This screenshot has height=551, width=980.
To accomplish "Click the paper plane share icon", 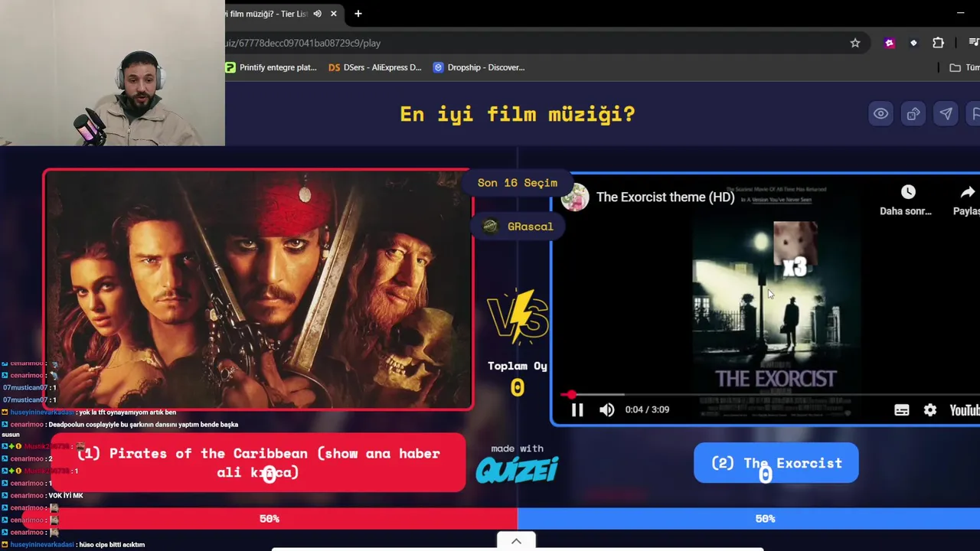I will [x=946, y=114].
